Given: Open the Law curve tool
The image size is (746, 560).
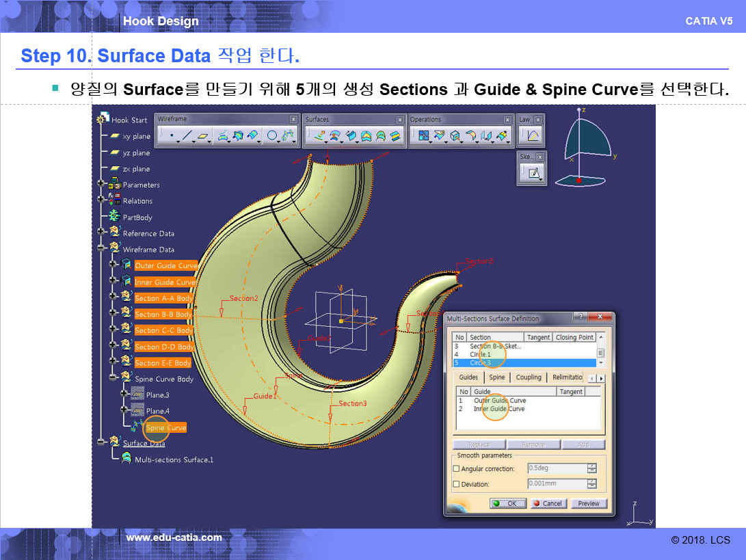Looking at the screenshot, I should tap(532, 136).
